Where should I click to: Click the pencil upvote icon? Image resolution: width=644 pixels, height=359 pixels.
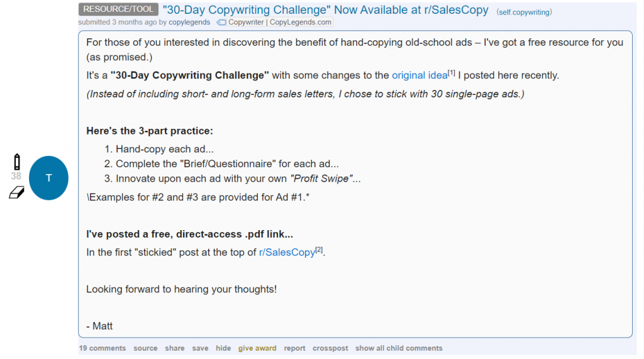(17, 162)
